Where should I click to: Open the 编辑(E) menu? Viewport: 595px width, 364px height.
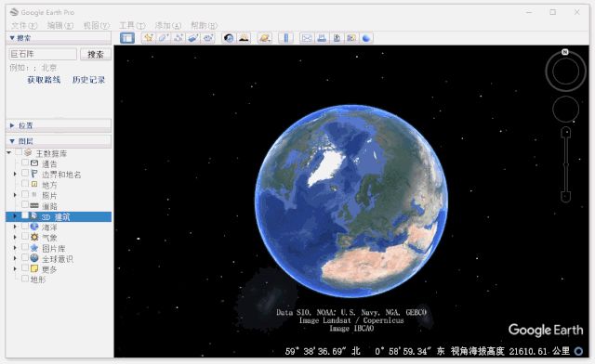pyautogui.click(x=59, y=25)
